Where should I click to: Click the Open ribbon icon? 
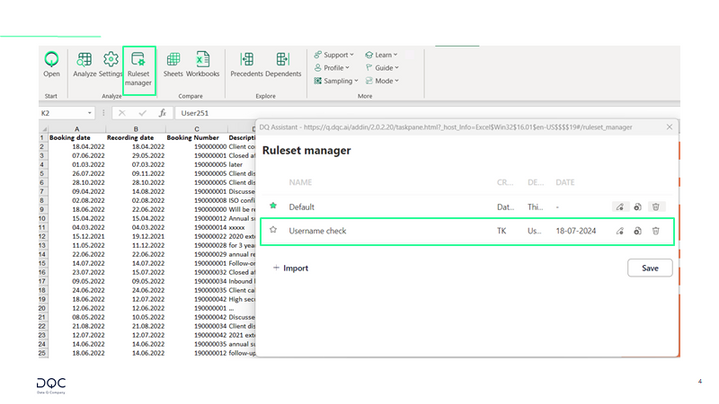(51, 64)
